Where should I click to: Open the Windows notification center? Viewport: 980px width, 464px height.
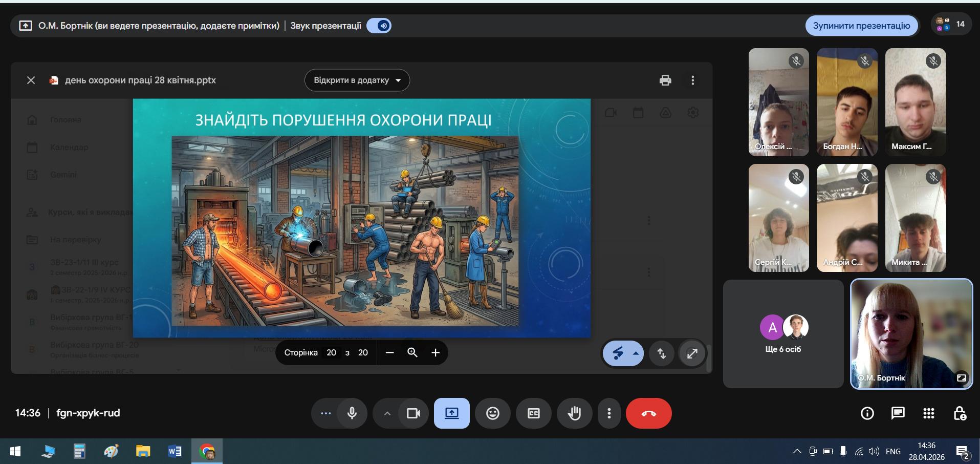pyautogui.click(x=963, y=452)
